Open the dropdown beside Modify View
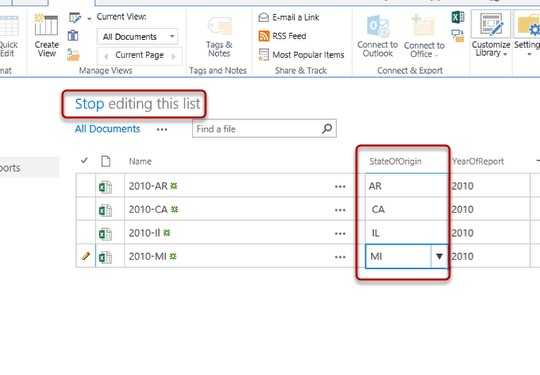 tap(89, 19)
